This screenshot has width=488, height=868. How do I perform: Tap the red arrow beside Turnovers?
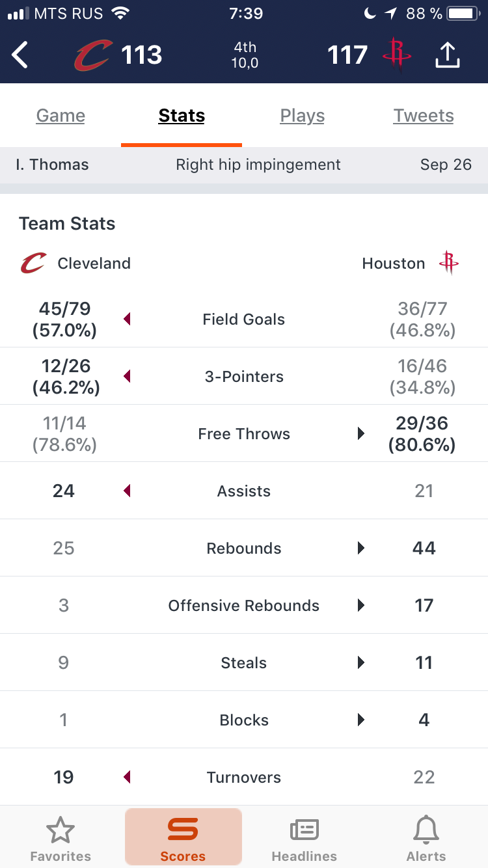click(x=127, y=777)
